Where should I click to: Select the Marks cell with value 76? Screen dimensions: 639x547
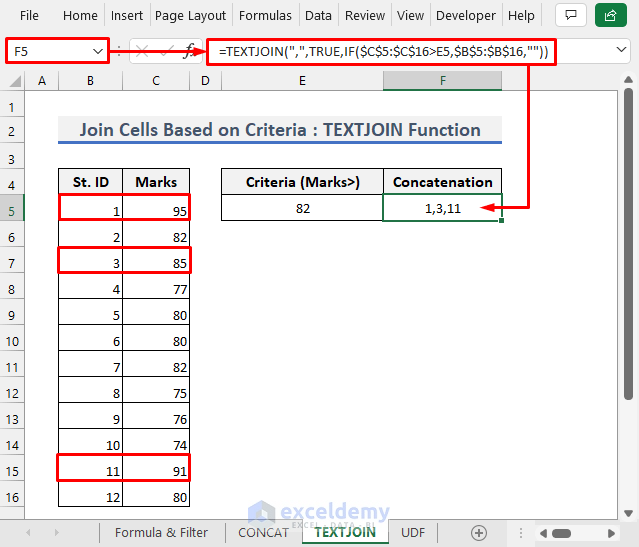[x=156, y=416]
